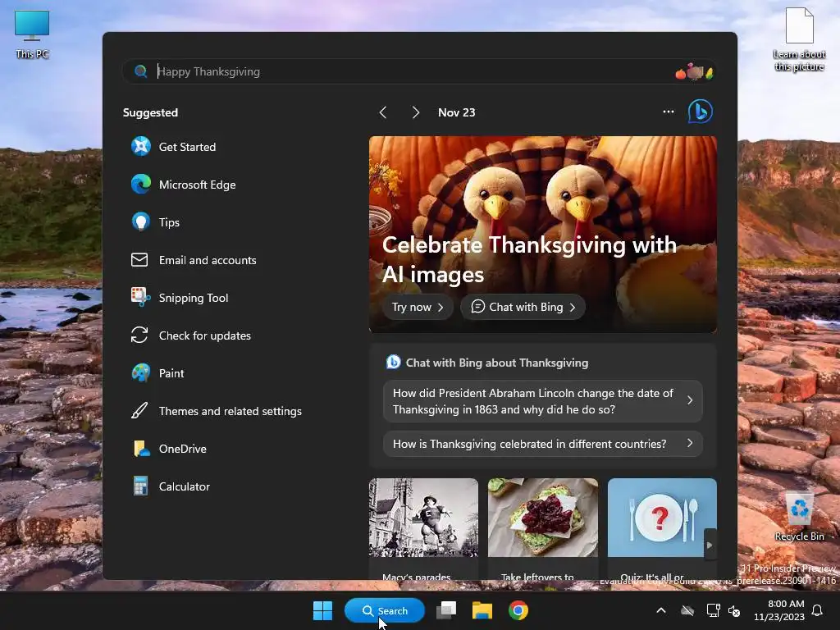Open the Calculator icon

pyautogui.click(x=140, y=486)
